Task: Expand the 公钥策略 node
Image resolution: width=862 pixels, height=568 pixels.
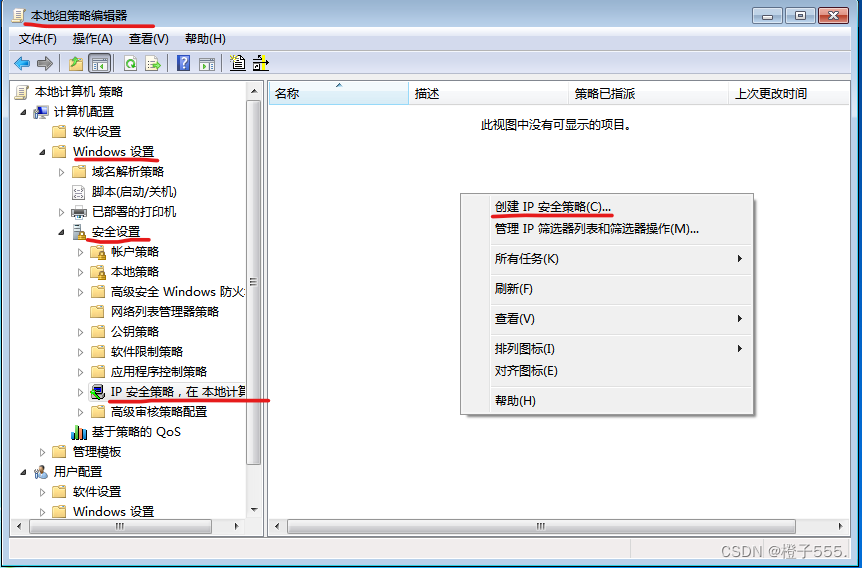Action: 81,332
